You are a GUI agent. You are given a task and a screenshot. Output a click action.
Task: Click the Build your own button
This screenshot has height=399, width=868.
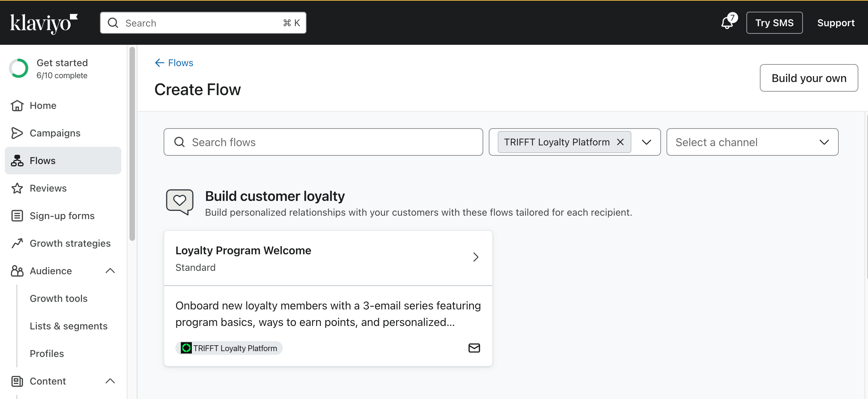pyautogui.click(x=808, y=78)
